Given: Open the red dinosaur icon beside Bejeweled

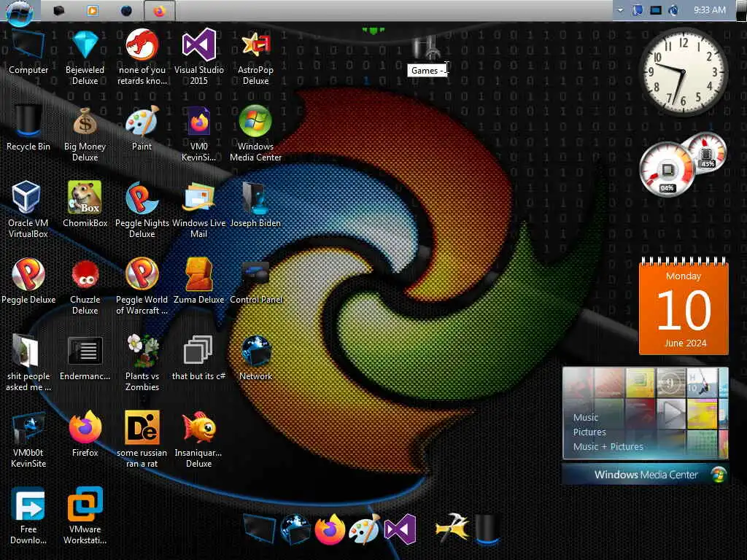Looking at the screenshot, I should pyautogui.click(x=142, y=57).
